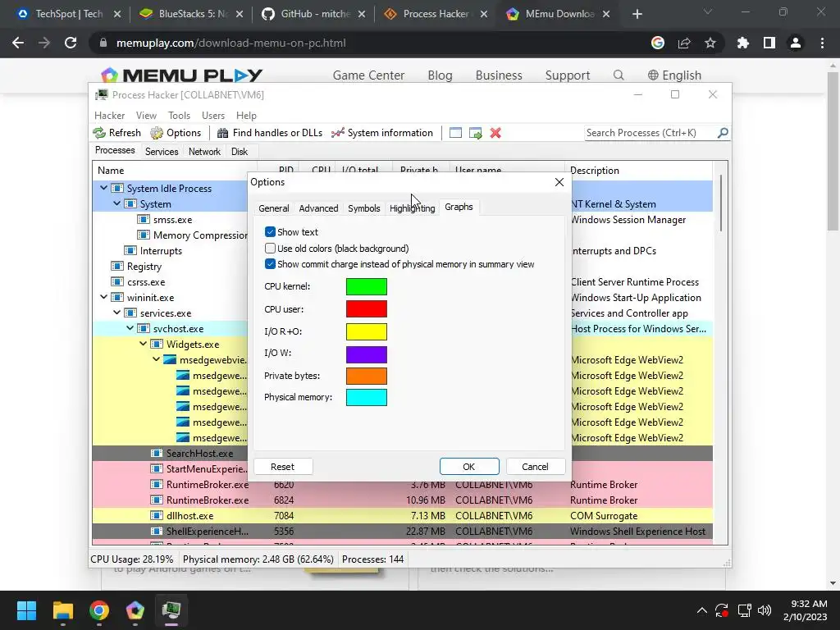Image resolution: width=840 pixels, height=630 pixels.
Task: Click the find window and thread icon
Action: click(475, 133)
